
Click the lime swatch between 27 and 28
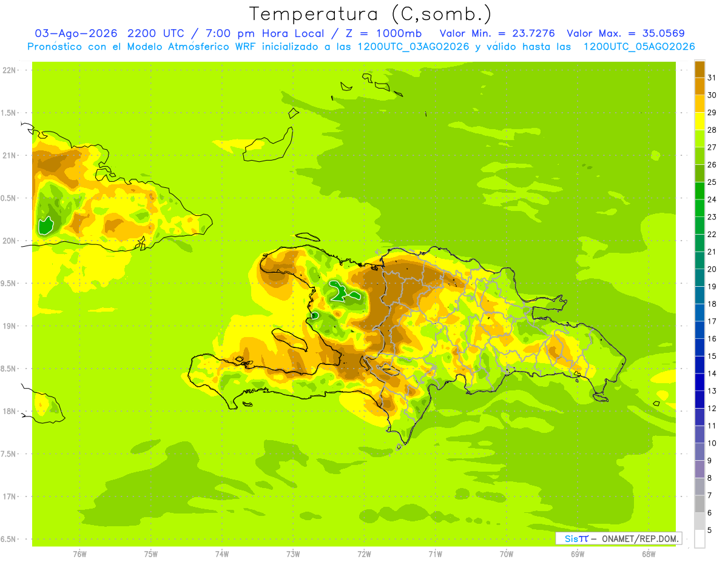(x=699, y=138)
